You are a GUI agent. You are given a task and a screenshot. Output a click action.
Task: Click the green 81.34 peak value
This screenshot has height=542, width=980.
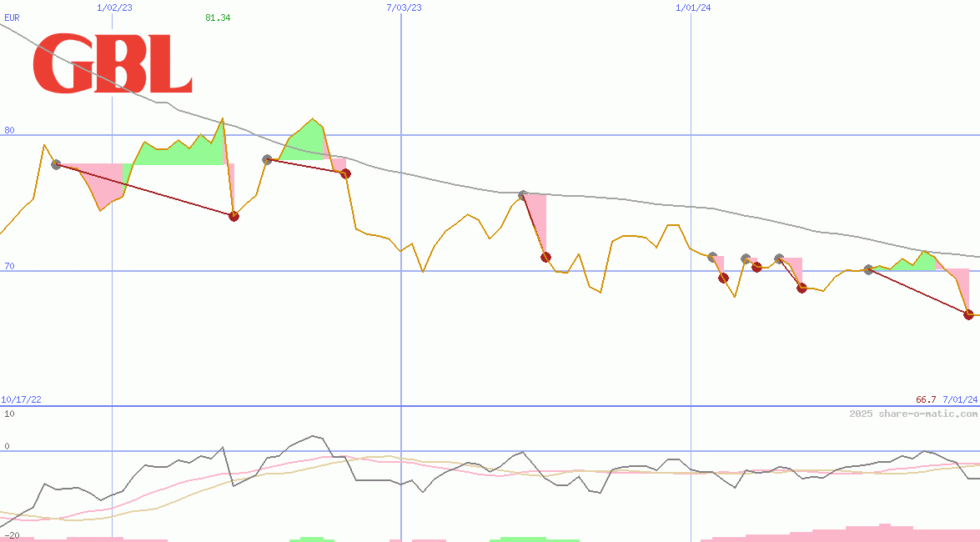tap(218, 18)
